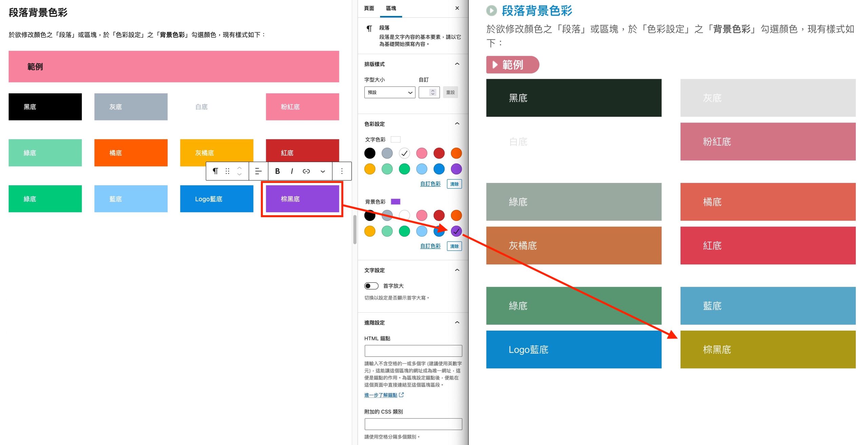
Task: Pick orange background color swatch
Action: pyautogui.click(x=456, y=215)
